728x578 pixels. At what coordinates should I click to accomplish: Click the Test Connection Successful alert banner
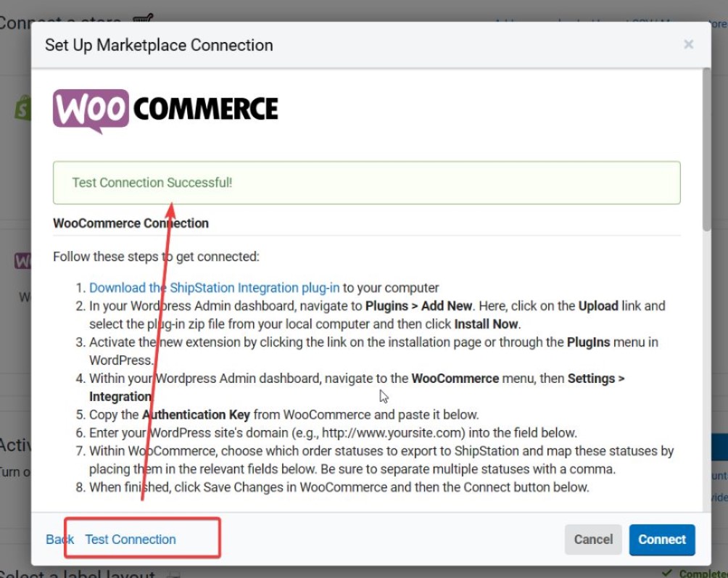(366, 183)
